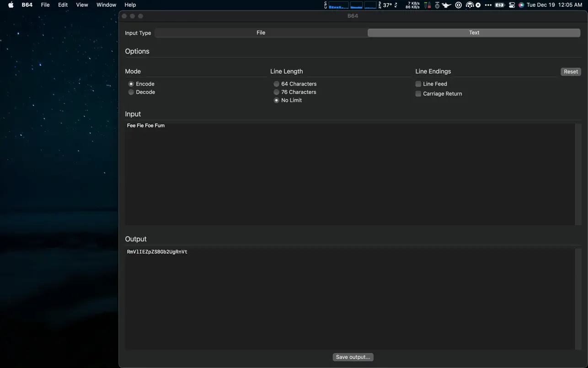The width and height of the screenshot is (588, 368).
Task: Click the headphones face icon in the menu bar
Action: (x=470, y=5)
